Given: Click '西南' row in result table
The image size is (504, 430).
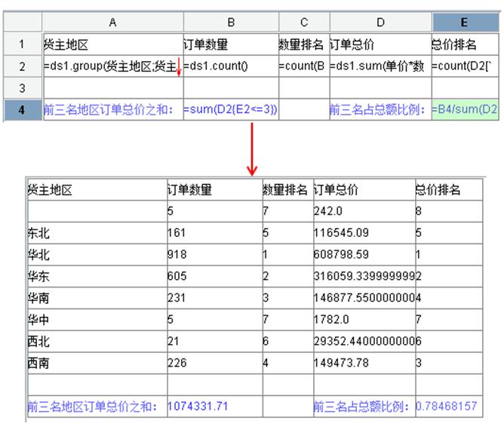Looking at the screenshot, I should pos(255,363).
